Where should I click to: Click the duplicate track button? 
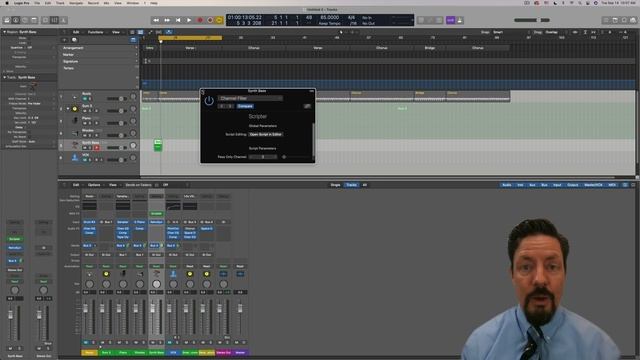click(74, 40)
